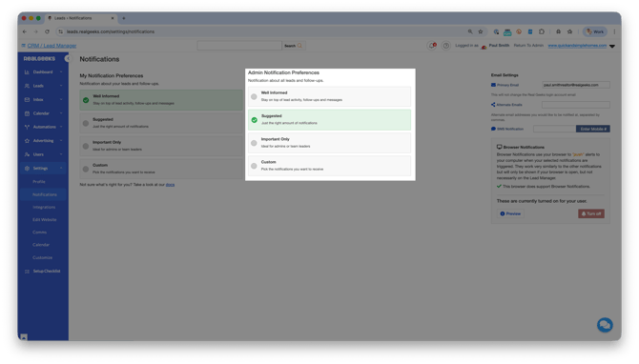Collapse the sidebar with the round arrow button
This screenshot has width=639, height=364.
[68, 59]
